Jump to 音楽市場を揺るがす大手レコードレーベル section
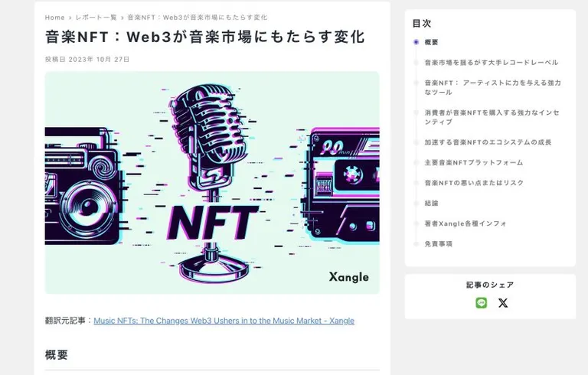This screenshot has height=375, width=588. (492, 63)
